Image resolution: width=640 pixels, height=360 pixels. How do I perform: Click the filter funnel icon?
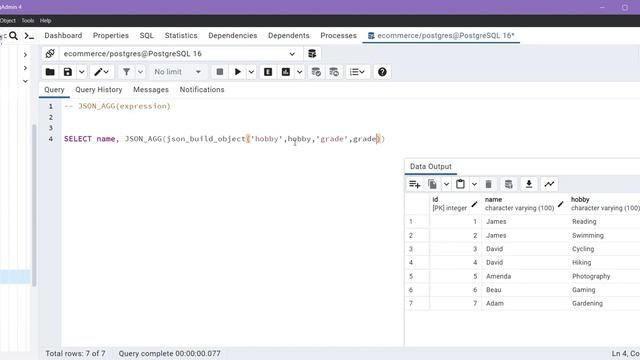(x=127, y=72)
